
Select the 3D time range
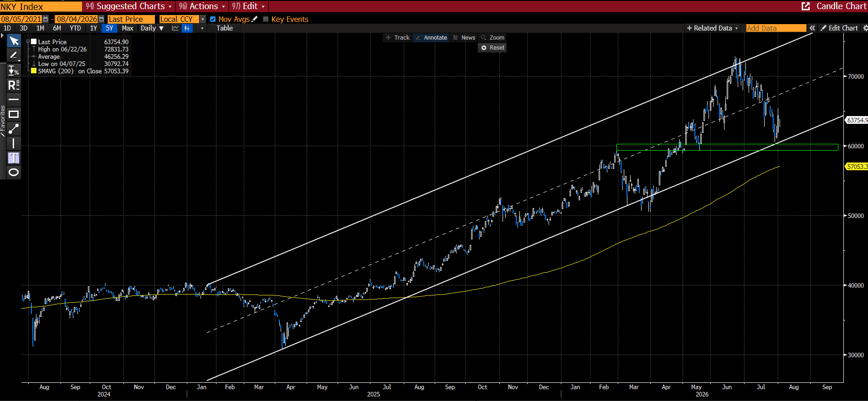(x=24, y=28)
